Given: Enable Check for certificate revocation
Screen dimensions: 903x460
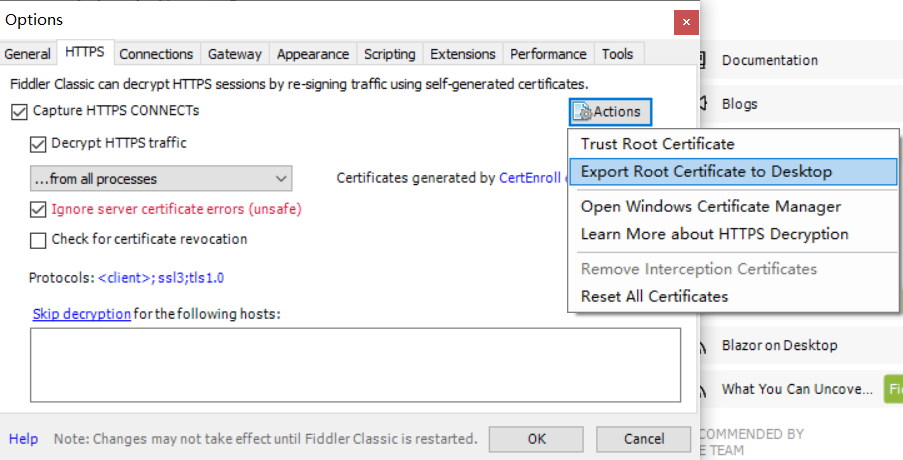Looking at the screenshot, I should [x=39, y=240].
